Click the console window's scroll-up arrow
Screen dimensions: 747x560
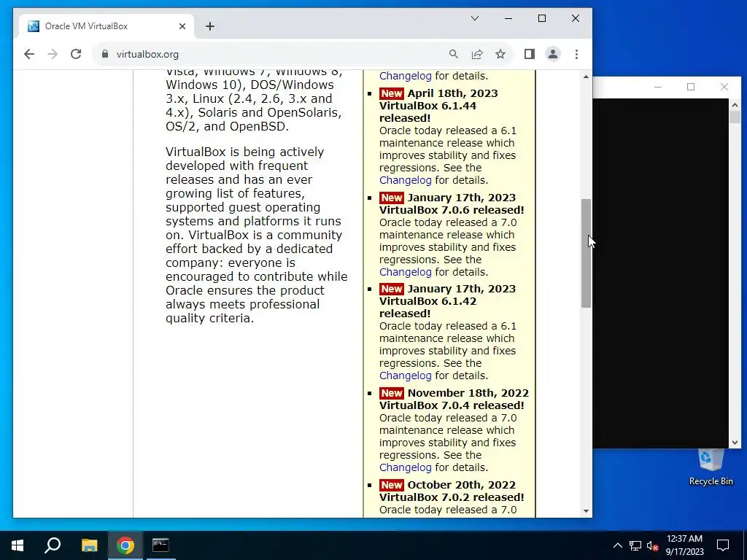pyautogui.click(x=735, y=105)
